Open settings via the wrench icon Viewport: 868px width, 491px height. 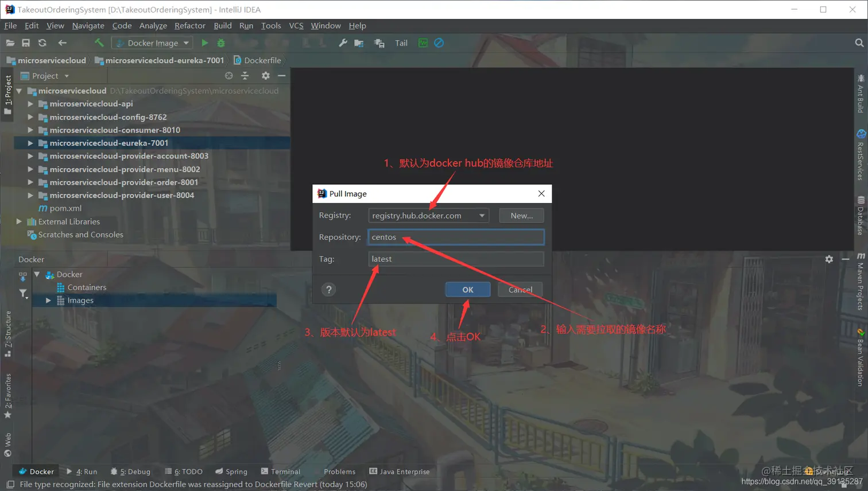343,43
